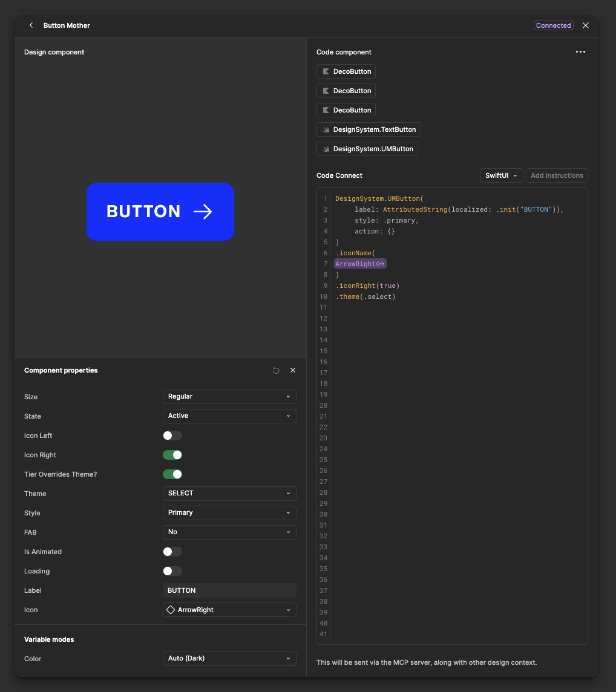
Task: Select the third DecoButton code component
Action: [x=346, y=110]
